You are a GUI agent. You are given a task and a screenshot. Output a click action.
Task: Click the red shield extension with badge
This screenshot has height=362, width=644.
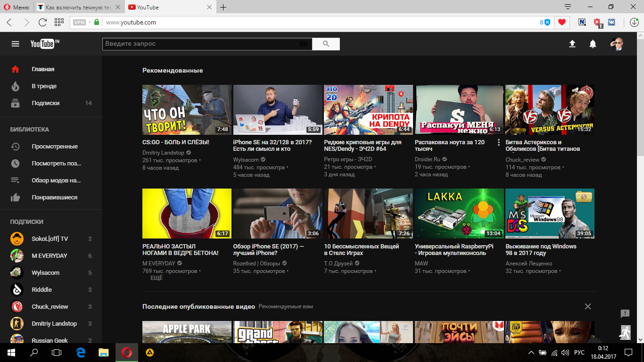click(597, 22)
